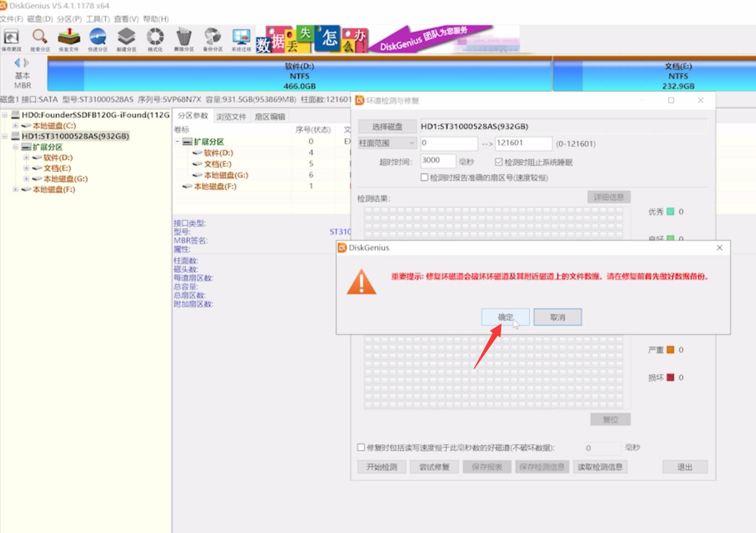Click the DiskGenius logo in warning dialog title
756x533 pixels.
(x=343, y=248)
